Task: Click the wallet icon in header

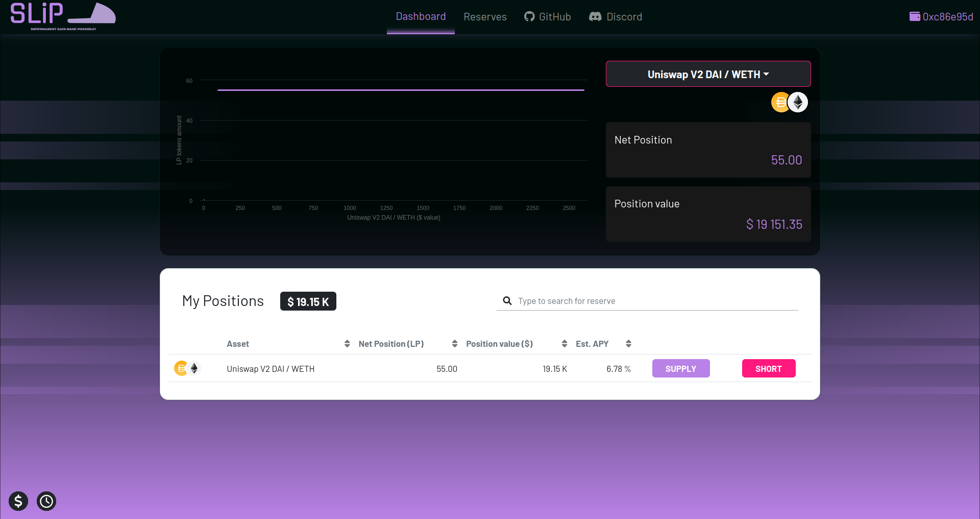Action: point(915,16)
